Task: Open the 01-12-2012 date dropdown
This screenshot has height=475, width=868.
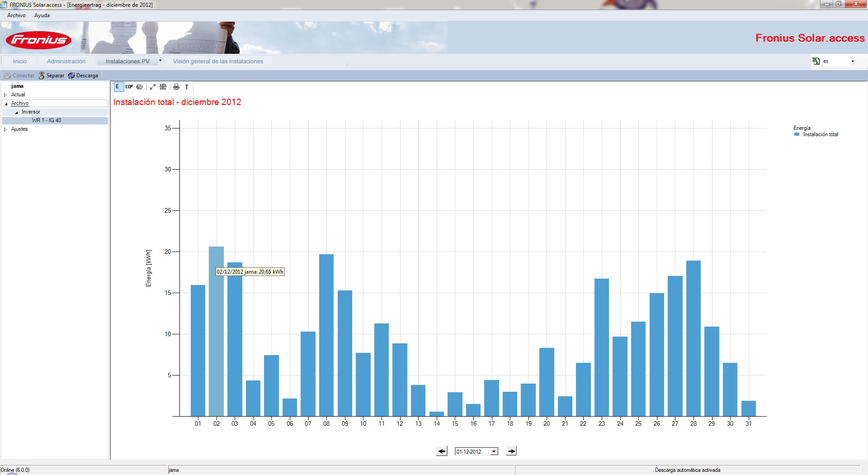Action: [x=494, y=451]
